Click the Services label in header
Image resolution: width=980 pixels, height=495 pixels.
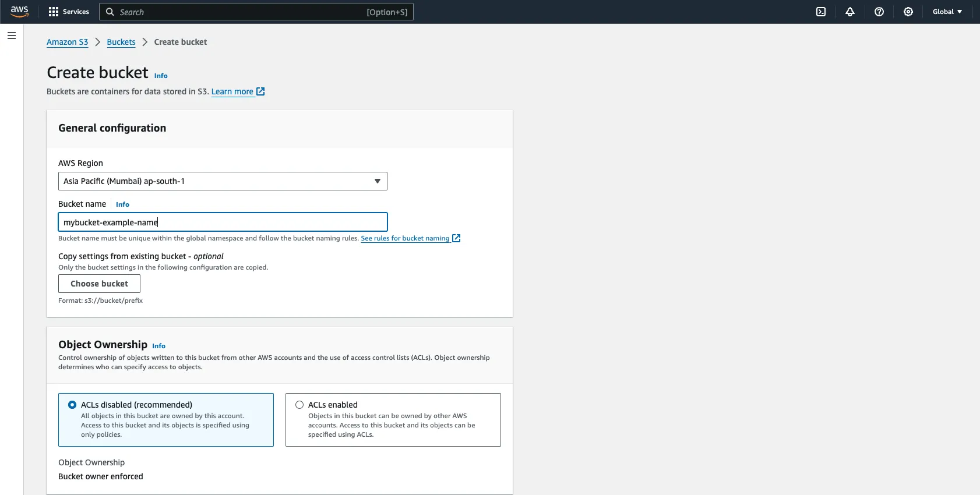tap(76, 12)
